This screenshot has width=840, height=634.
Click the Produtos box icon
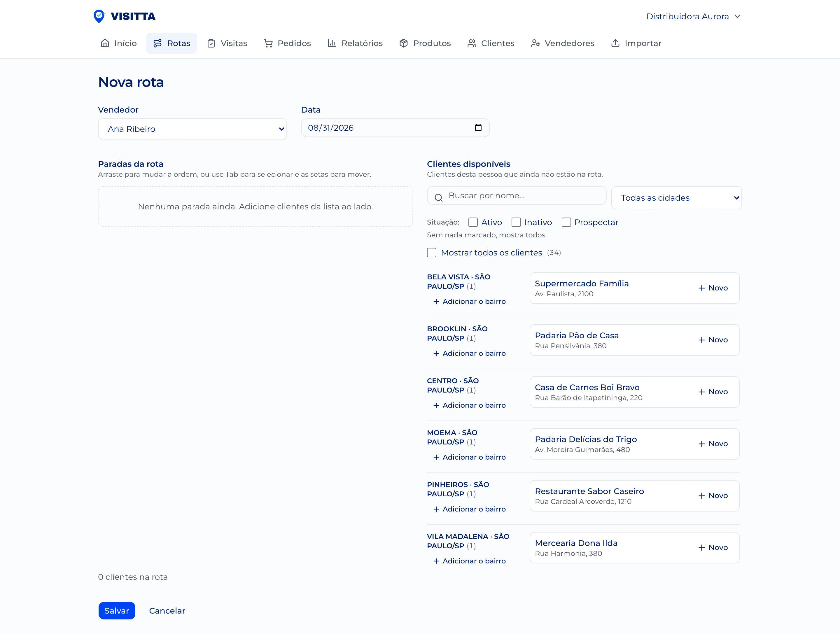tap(404, 43)
